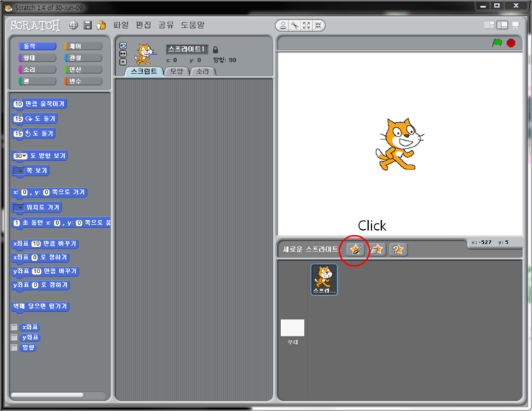This screenshot has height=411, width=532.
Task: Select the 형태 block category
Action: [x=37, y=58]
